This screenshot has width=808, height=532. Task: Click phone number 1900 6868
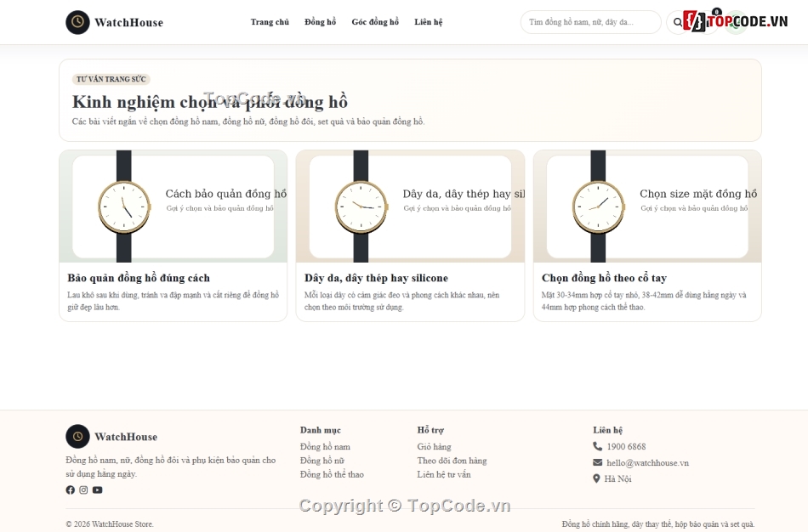tap(626, 446)
